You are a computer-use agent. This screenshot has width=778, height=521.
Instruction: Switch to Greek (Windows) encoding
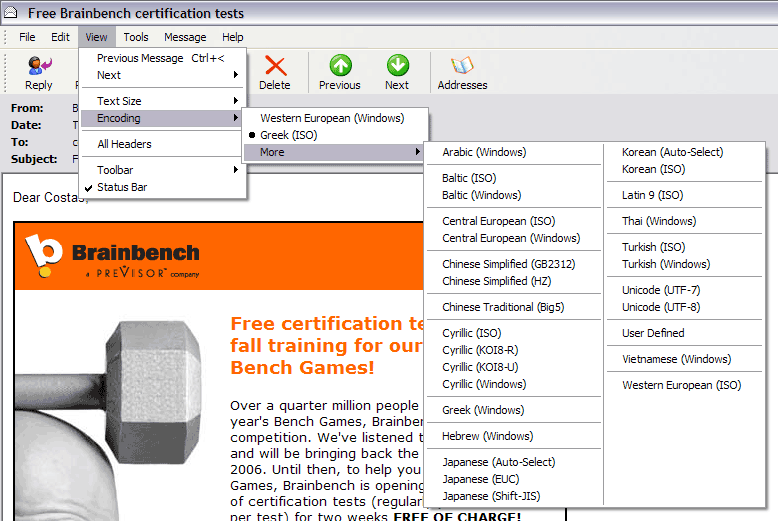point(514,410)
